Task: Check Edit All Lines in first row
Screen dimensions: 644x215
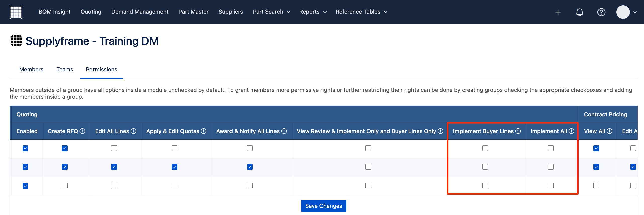Action: (114, 148)
